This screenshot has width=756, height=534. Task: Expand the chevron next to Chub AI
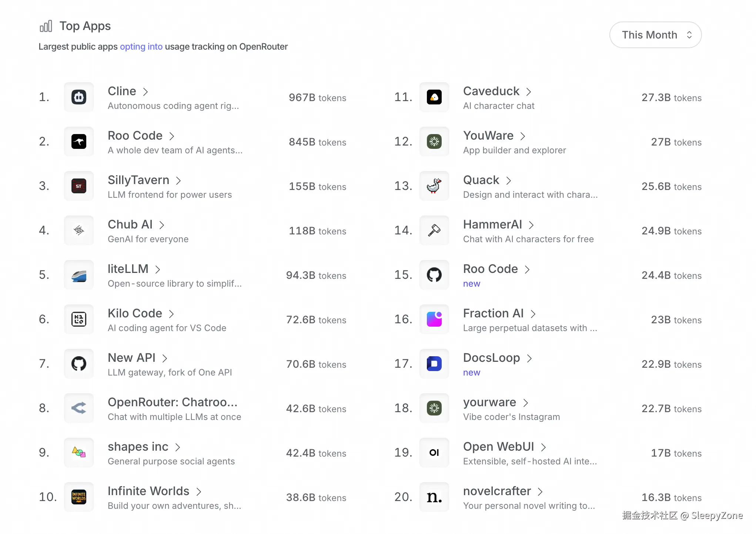(x=162, y=225)
